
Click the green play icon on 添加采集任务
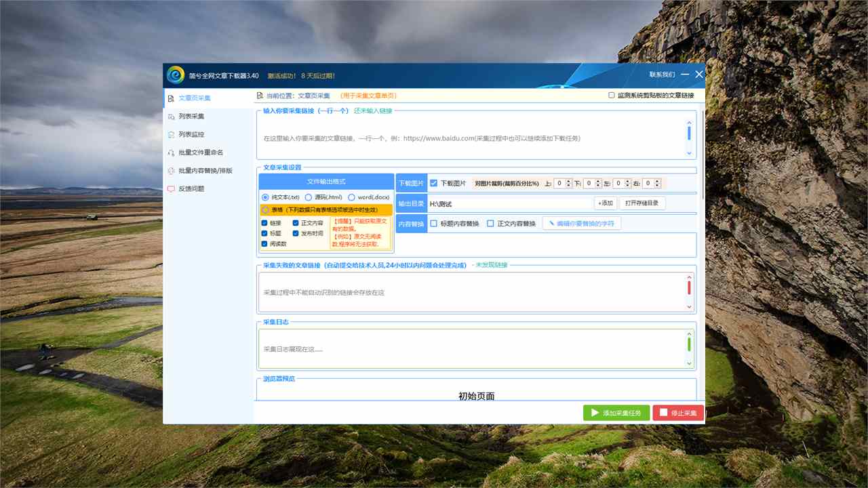click(595, 413)
